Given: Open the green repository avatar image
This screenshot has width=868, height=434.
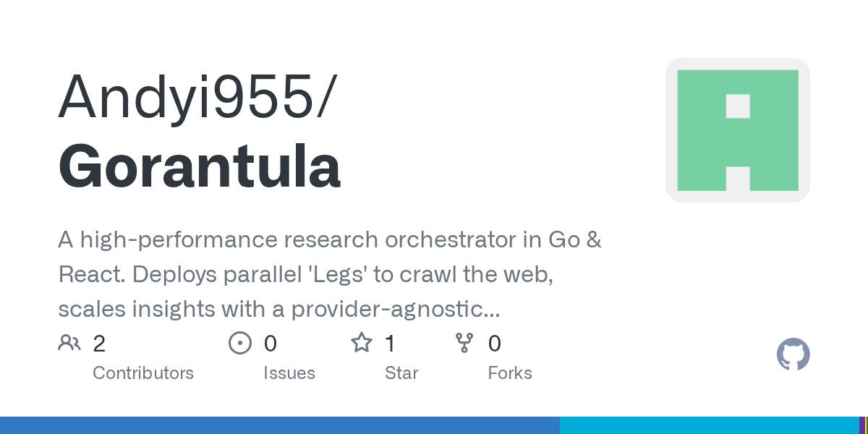Looking at the screenshot, I should [x=737, y=130].
